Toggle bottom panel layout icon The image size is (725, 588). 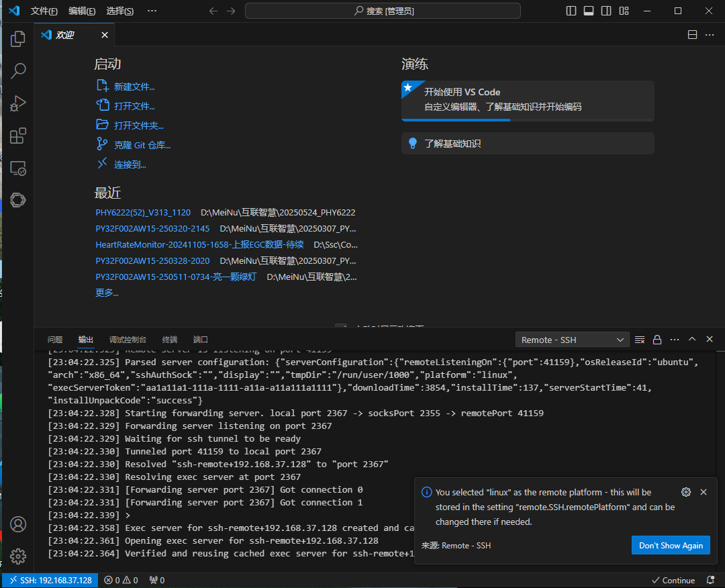point(589,11)
